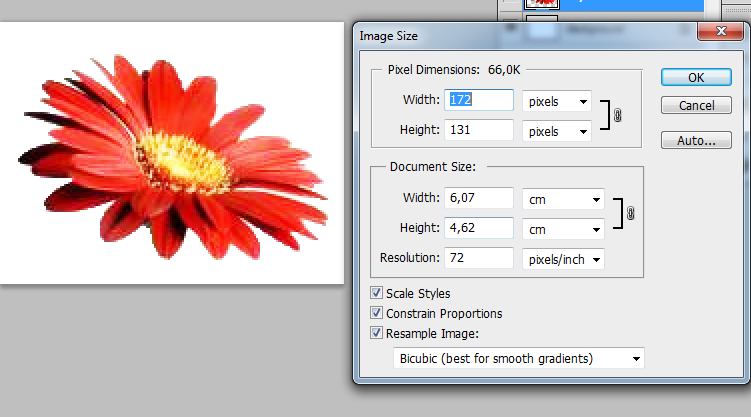Click Cancel in Image Size dialog

(696, 106)
